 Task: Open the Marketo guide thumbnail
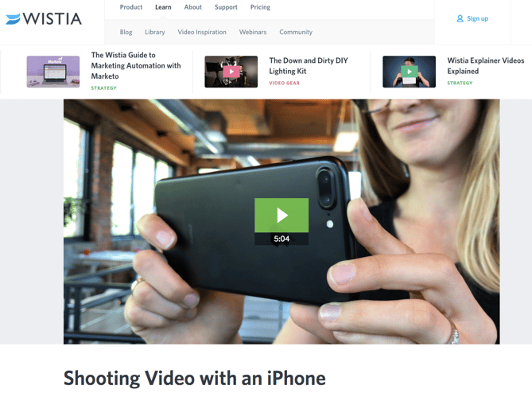(53, 72)
